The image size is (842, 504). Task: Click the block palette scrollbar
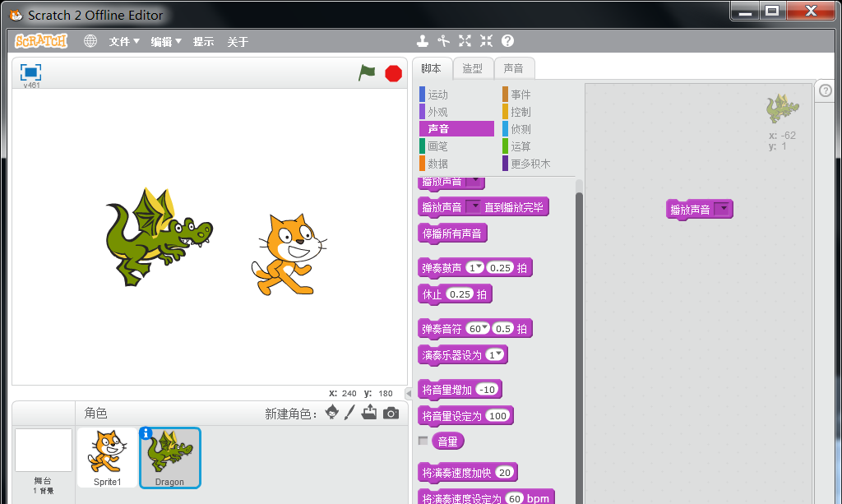579,347
